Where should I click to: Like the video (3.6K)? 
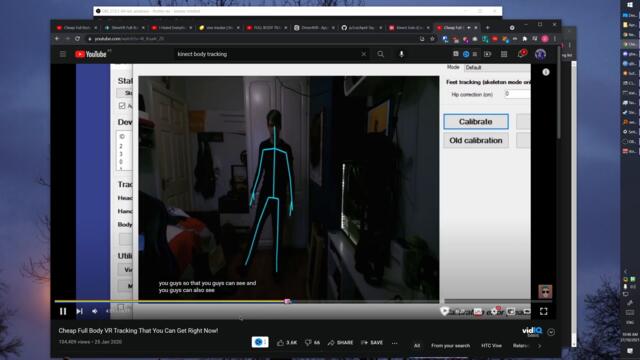click(287, 343)
